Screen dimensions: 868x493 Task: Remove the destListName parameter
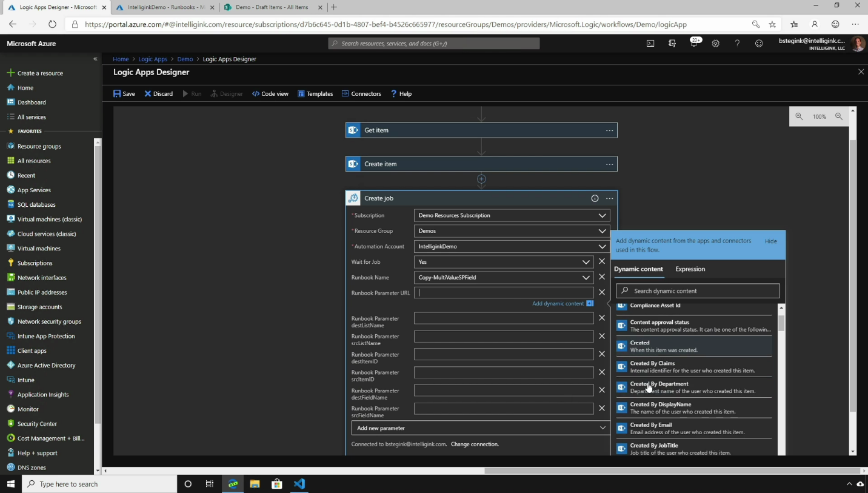tap(602, 318)
